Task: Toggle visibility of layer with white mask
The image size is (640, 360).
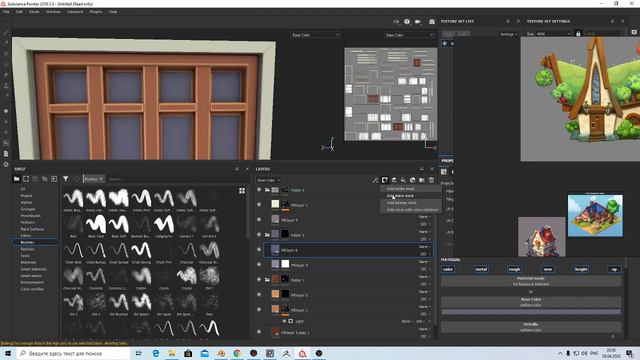Action: coord(259,264)
